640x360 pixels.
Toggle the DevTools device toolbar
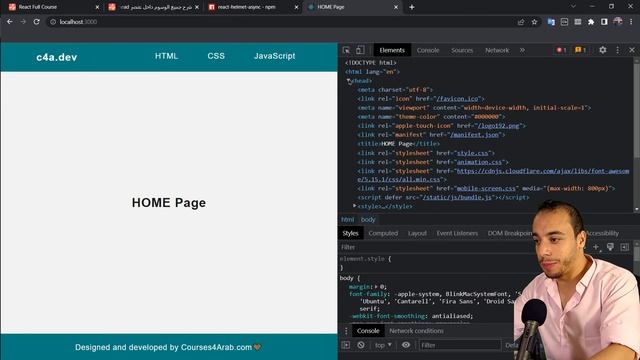coord(360,50)
